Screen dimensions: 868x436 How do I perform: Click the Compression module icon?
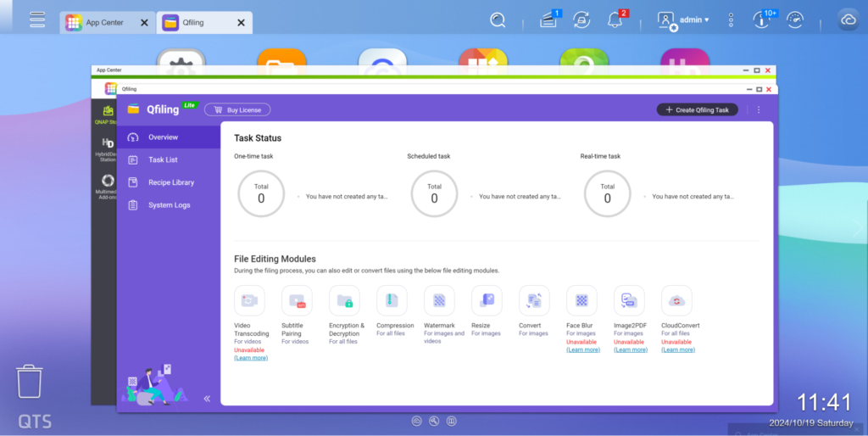[x=392, y=300]
